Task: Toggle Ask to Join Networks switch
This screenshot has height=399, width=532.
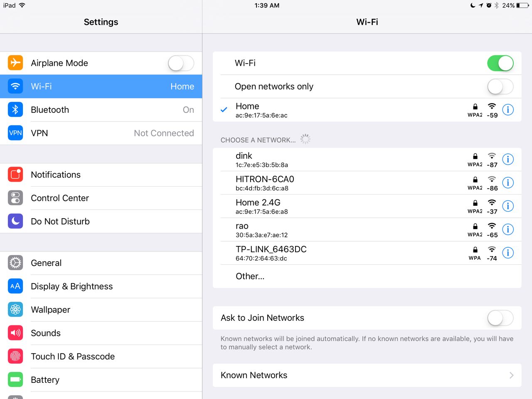Action: pos(500,318)
